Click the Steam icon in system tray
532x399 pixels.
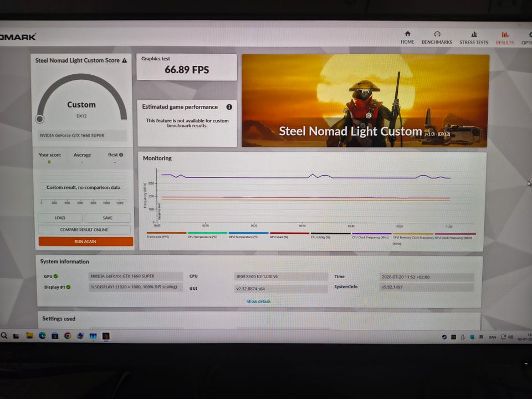(444, 337)
